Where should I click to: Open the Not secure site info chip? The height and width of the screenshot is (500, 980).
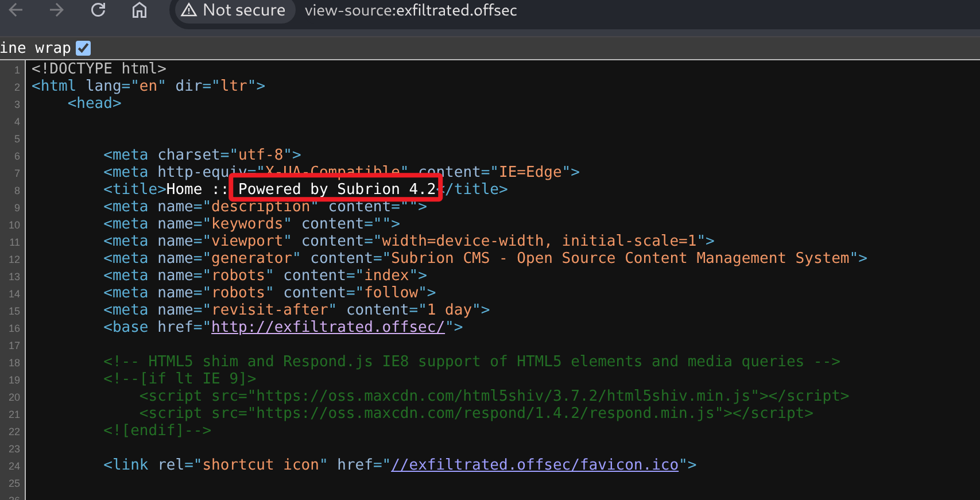click(x=234, y=10)
